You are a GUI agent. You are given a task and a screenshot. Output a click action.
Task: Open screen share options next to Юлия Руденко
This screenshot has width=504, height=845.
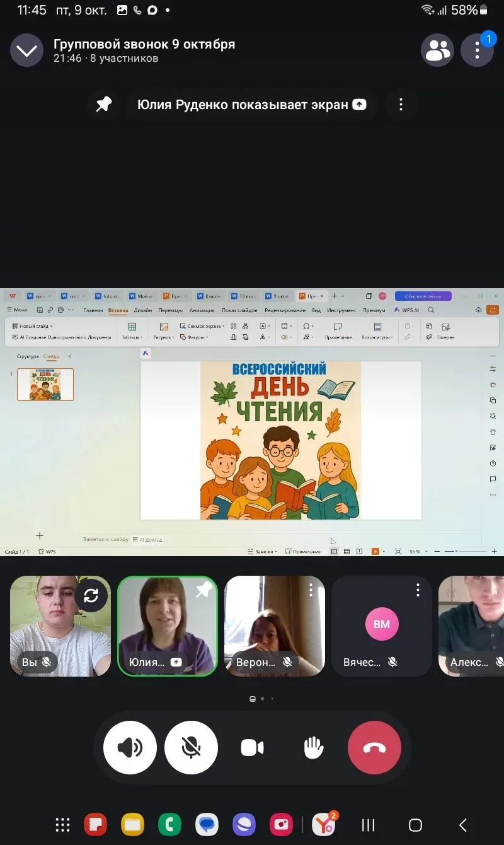(401, 105)
